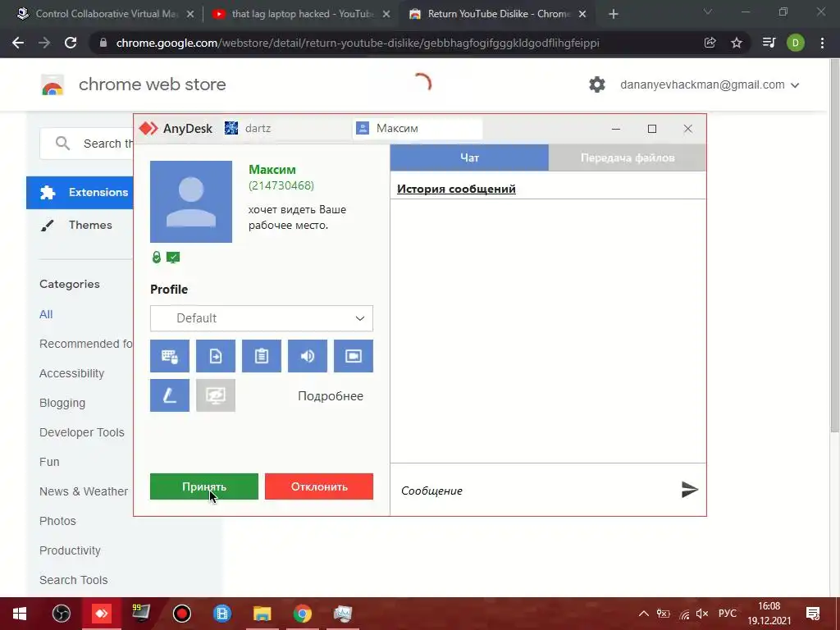Expand dananyevhackman@gmail.com account dropdown

(x=710, y=84)
